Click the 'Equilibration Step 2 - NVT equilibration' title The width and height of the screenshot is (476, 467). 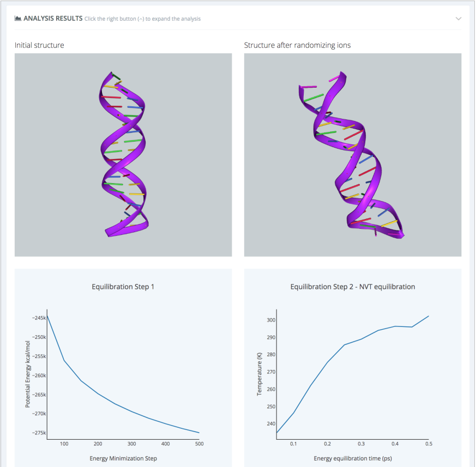tap(352, 287)
